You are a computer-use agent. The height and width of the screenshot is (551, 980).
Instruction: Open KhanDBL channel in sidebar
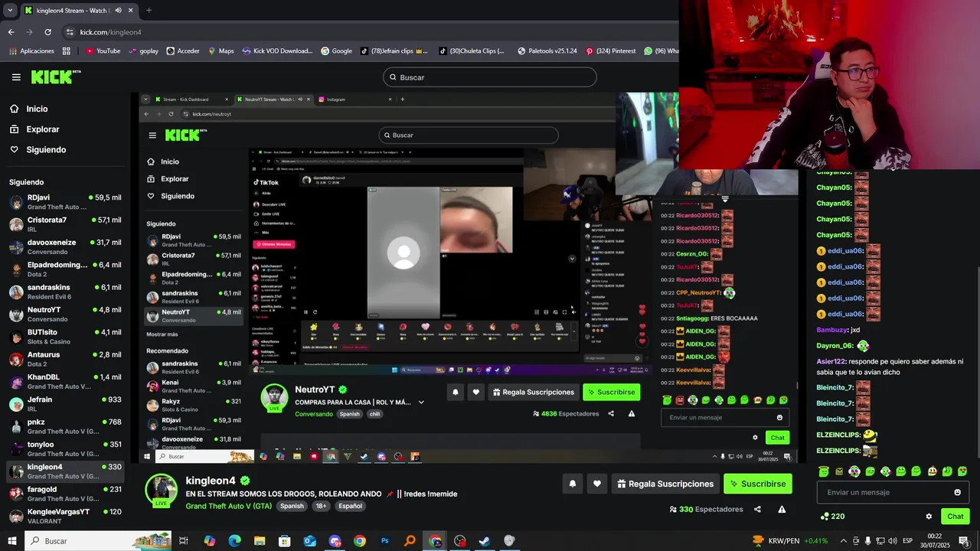click(65, 381)
